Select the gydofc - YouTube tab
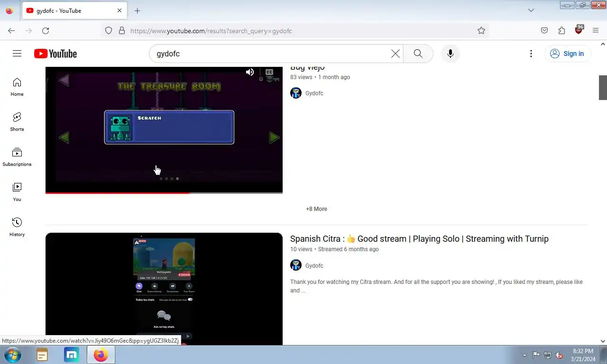The image size is (607, 364). [x=74, y=10]
